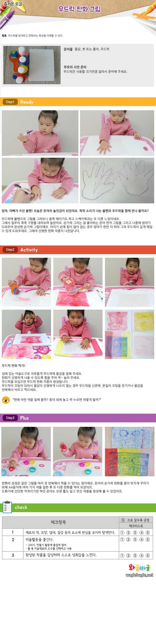
Task: Click the colorful 와글바글 logo
Action: [x=139, y=568]
